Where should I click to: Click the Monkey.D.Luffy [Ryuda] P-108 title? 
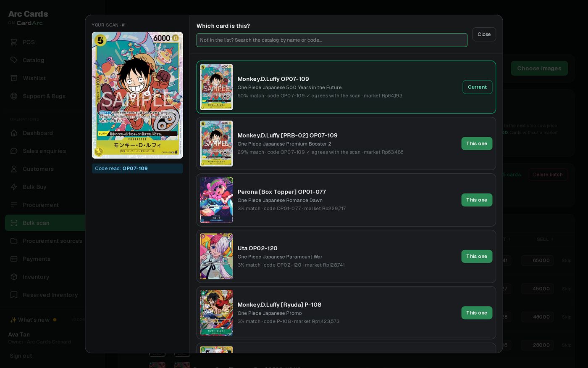(x=279, y=304)
